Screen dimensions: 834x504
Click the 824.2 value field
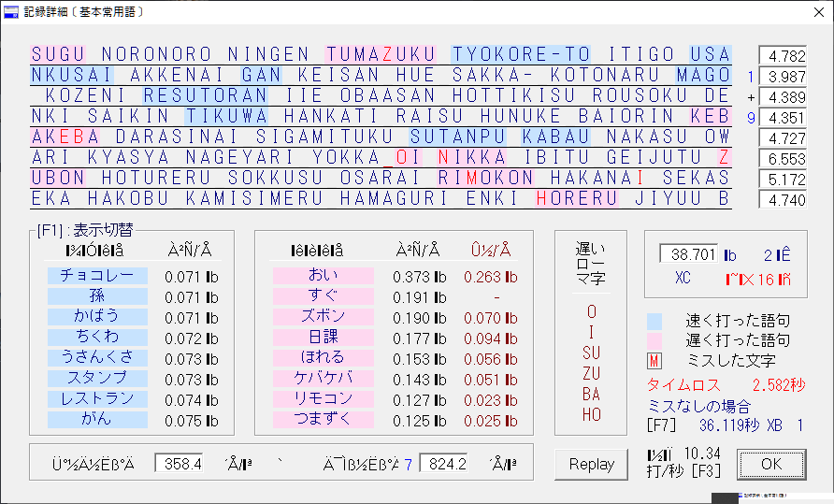[443, 464]
